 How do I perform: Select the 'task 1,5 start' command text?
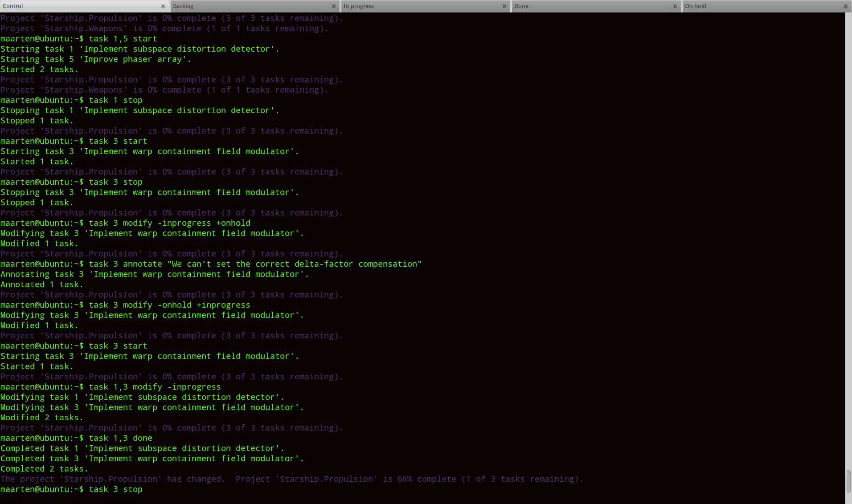[x=123, y=39]
